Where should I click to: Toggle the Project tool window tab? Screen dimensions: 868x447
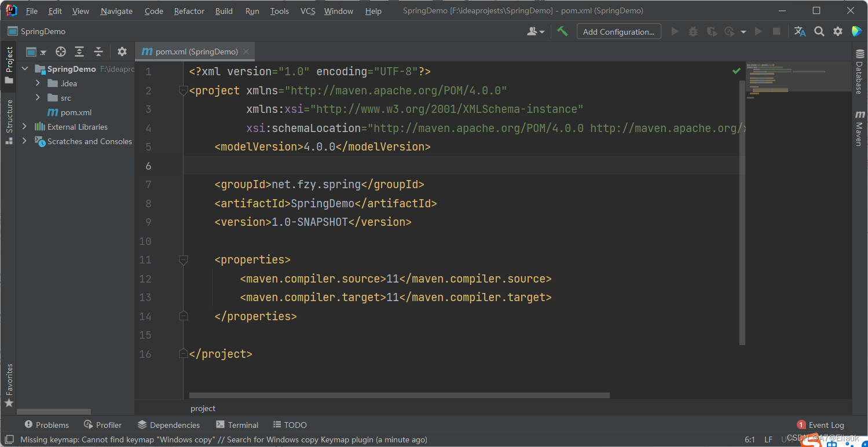pyautogui.click(x=9, y=65)
